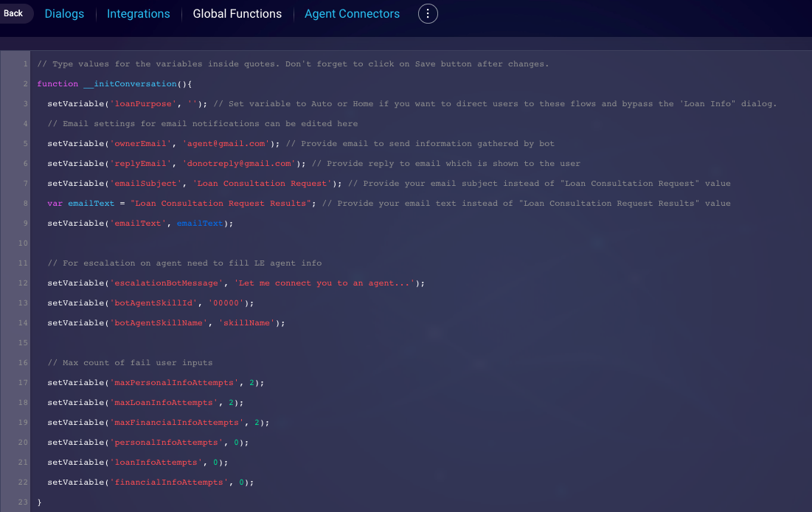Click comment 'For escalation on agent need to fill LE agent info'
This screenshot has height=512, width=812.
tap(184, 263)
